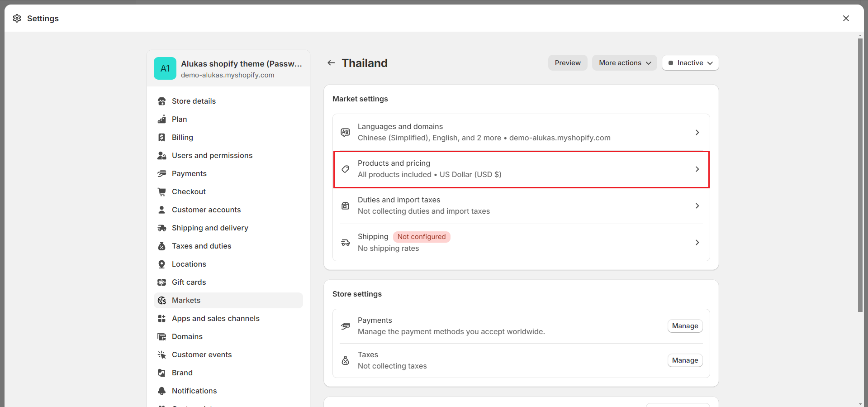868x407 pixels.
Task: Click the Settings gear icon
Action: 17,19
